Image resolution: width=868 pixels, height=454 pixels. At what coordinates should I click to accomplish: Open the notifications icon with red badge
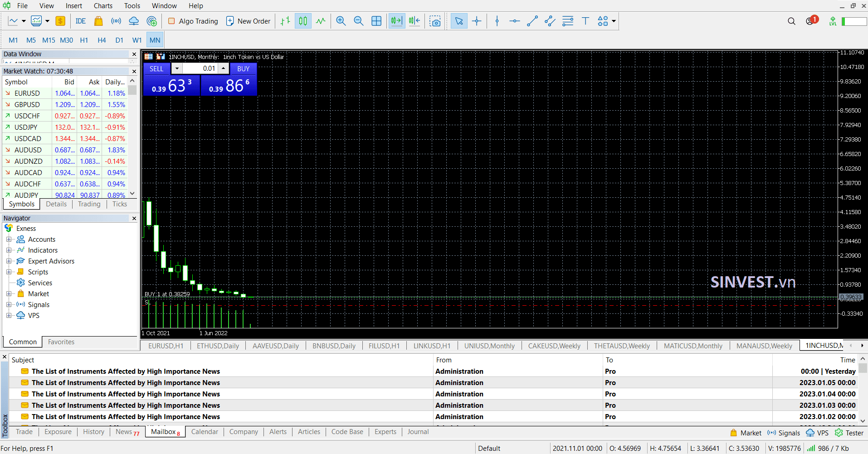tap(812, 20)
